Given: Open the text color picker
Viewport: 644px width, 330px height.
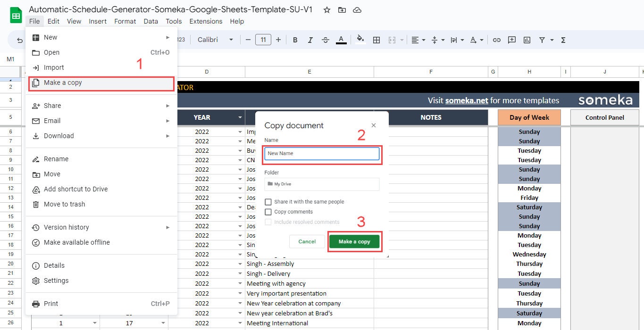Looking at the screenshot, I should point(341,40).
